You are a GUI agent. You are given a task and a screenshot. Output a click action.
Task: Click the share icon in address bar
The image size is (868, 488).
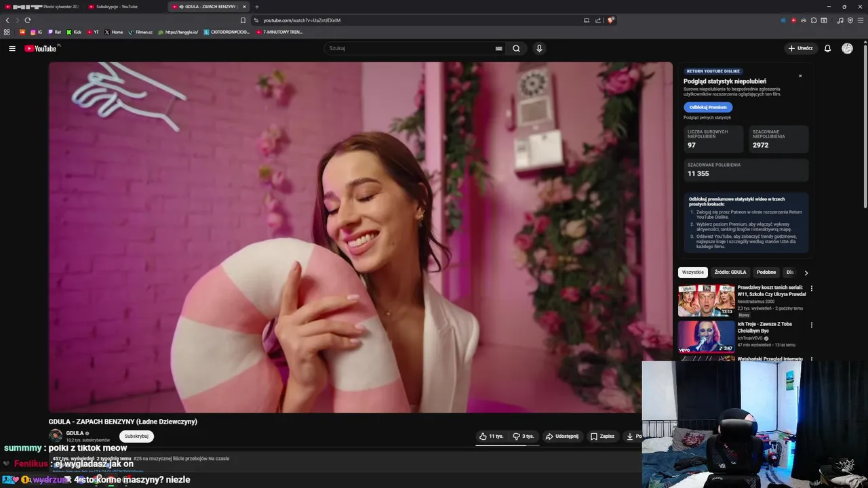pyautogui.click(x=598, y=20)
